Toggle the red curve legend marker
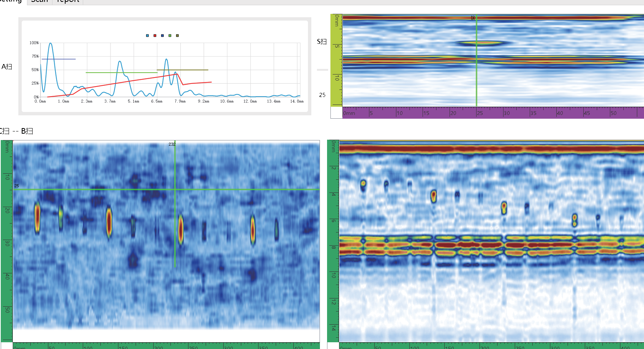 [155, 36]
